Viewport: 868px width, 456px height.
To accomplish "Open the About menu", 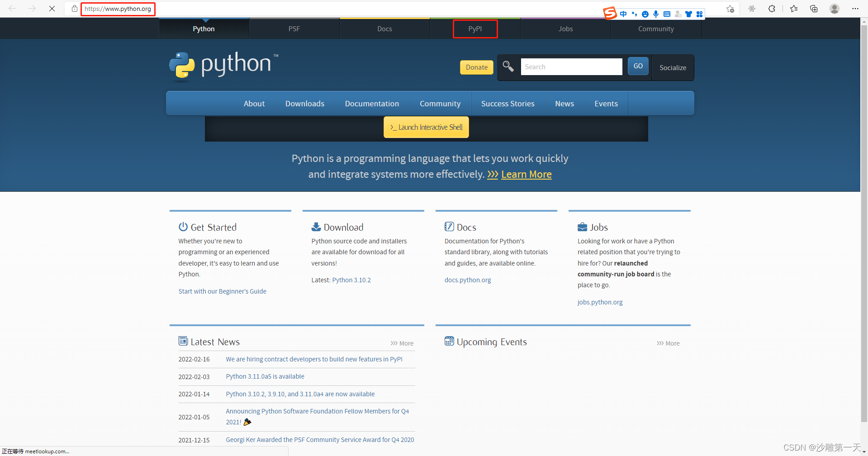I will pos(254,104).
